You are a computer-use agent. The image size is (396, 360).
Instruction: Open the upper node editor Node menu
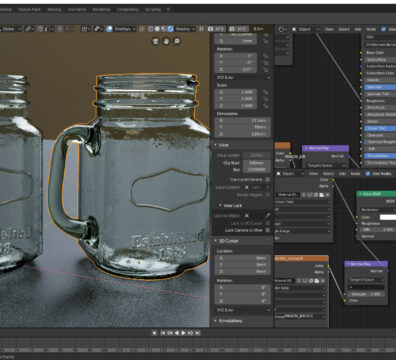pos(371,29)
